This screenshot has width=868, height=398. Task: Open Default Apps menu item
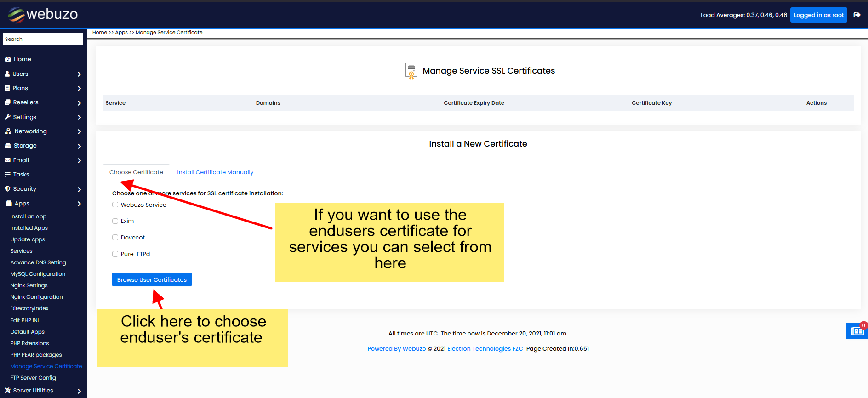[27, 332]
